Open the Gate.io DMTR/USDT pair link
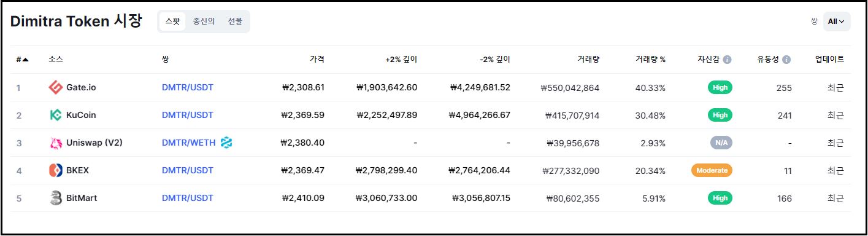Screen dimensions: 868x236 [x=188, y=87]
